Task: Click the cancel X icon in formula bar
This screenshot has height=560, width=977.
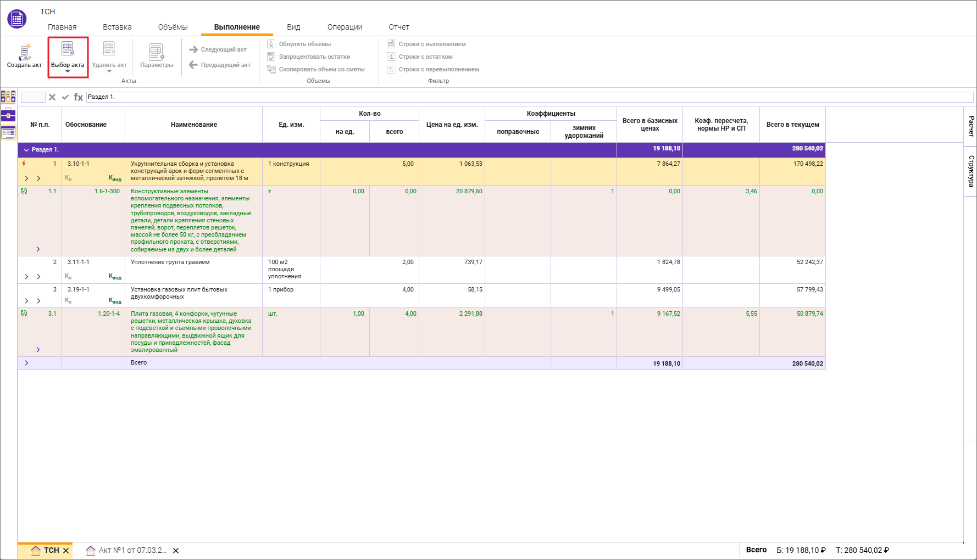Action: click(52, 97)
